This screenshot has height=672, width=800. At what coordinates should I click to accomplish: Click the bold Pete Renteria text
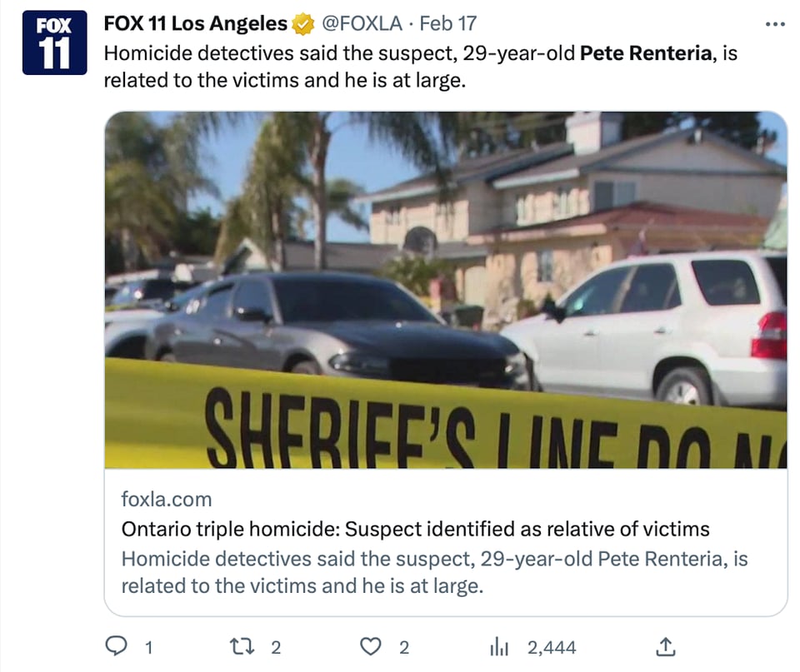point(646,53)
